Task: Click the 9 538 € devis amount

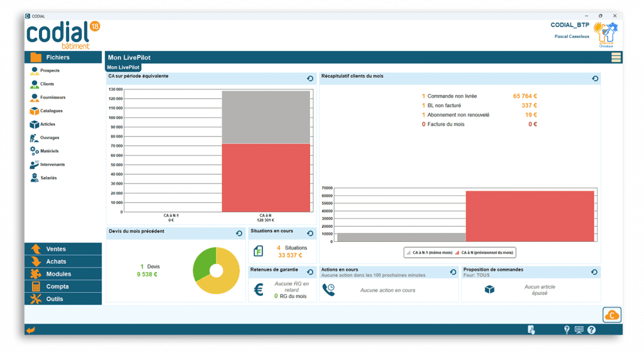Action: tap(147, 275)
